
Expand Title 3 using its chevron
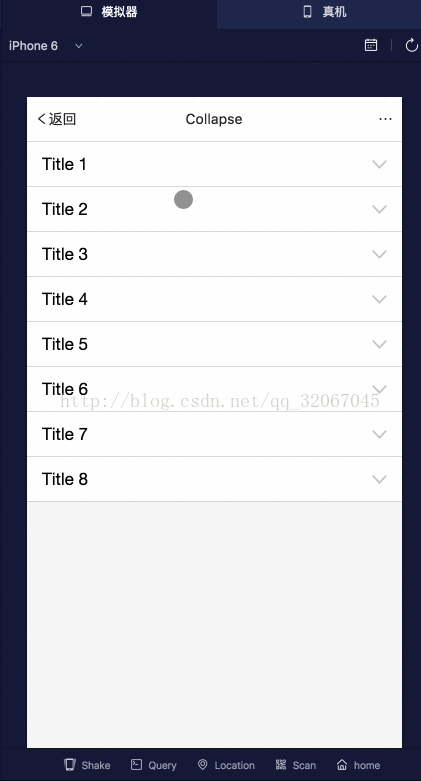click(380, 255)
